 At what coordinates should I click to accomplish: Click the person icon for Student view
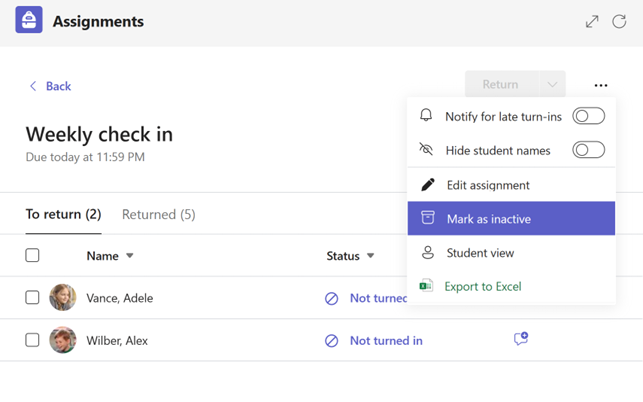pyautogui.click(x=428, y=252)
